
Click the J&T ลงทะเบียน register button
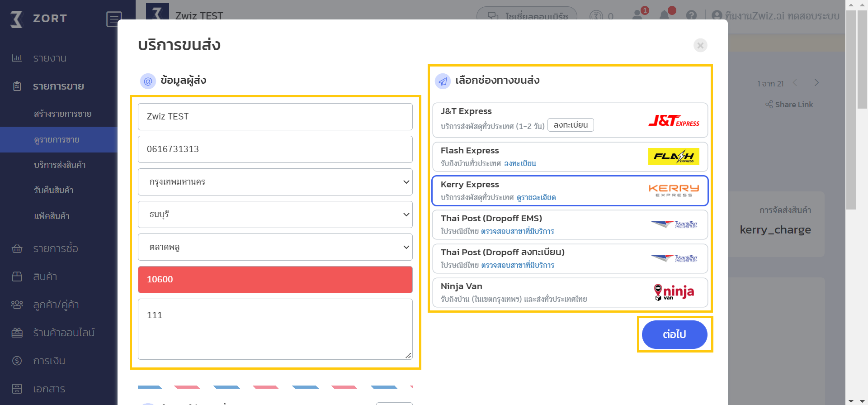click(x=571, y=125)
